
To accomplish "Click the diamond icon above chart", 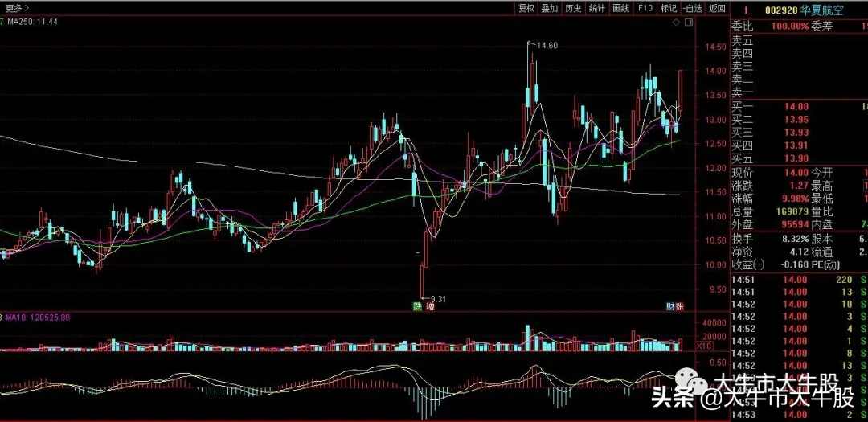I will point(676,23).
